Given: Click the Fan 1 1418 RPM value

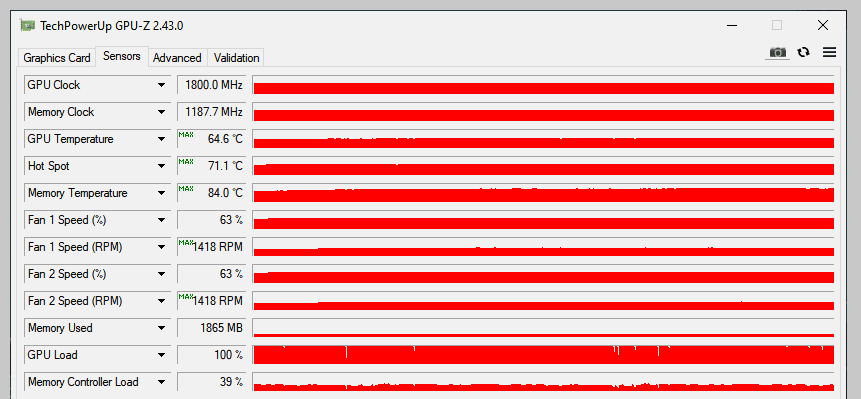Looking at the screenshot, I should coord(212,247).
